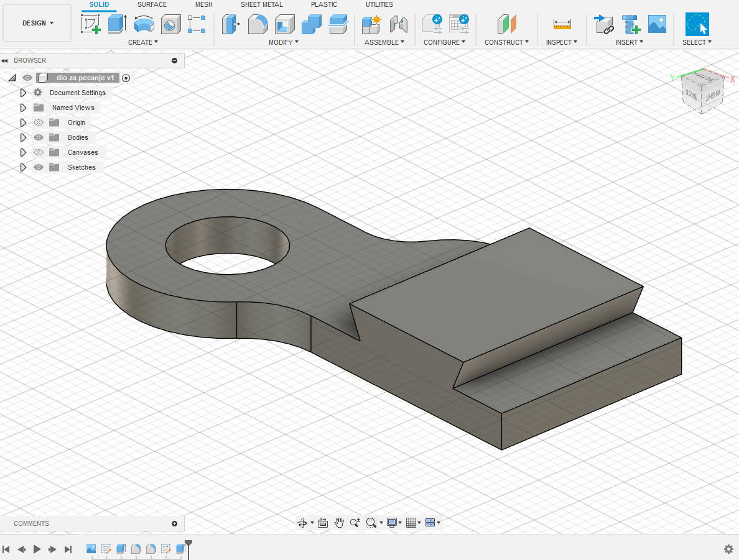Viewport: 739px width, 560px height.
Task: Open the INSPECT dropdown menu
Action: point(561,42)
